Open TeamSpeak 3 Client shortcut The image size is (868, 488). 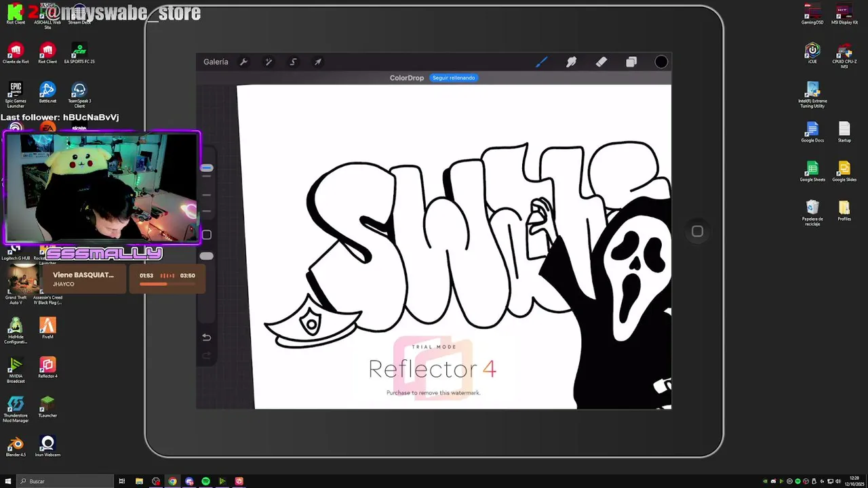click(79, 95)
